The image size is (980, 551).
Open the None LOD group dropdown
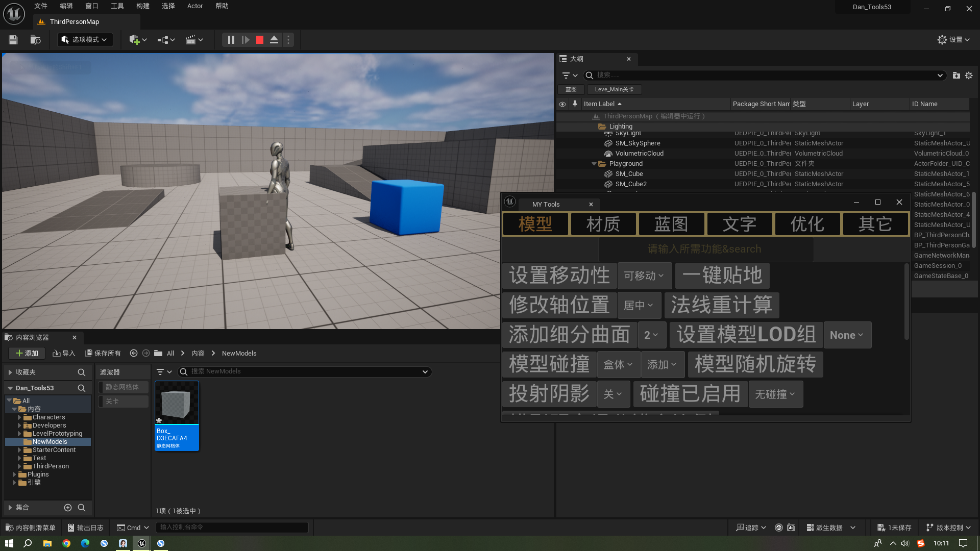847,335
